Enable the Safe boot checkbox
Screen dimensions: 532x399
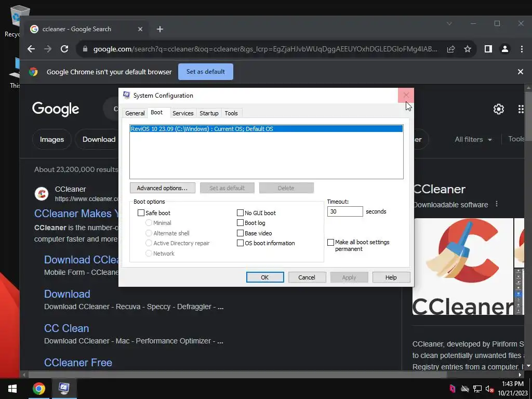(141, 212)
